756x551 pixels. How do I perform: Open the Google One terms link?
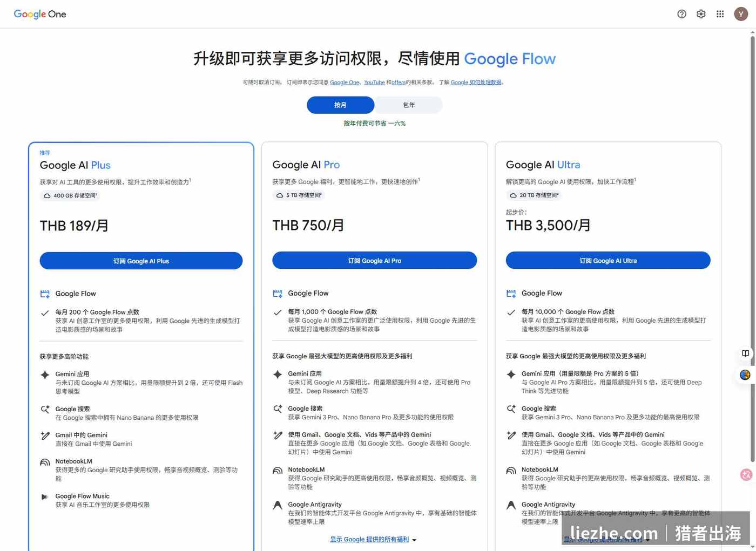[345, 83]
